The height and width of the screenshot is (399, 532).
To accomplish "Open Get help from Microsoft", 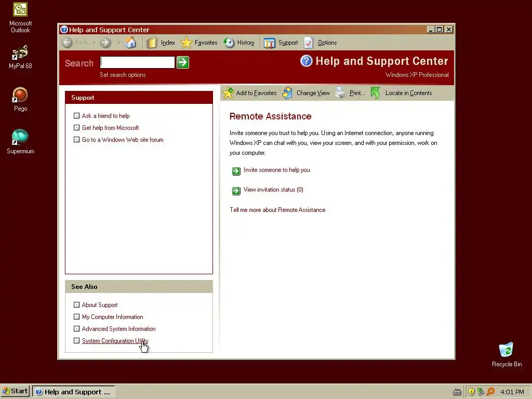I will 111,128.
